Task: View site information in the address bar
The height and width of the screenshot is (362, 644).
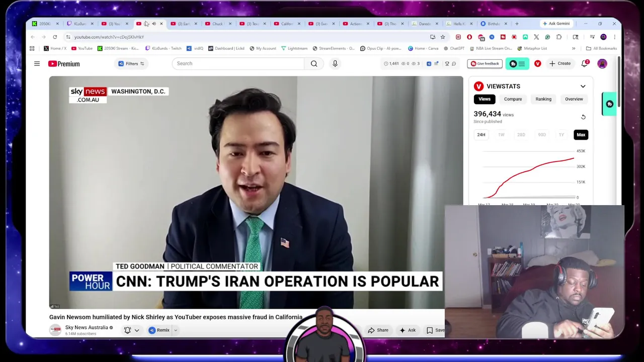Action: (x=68, y=37)
